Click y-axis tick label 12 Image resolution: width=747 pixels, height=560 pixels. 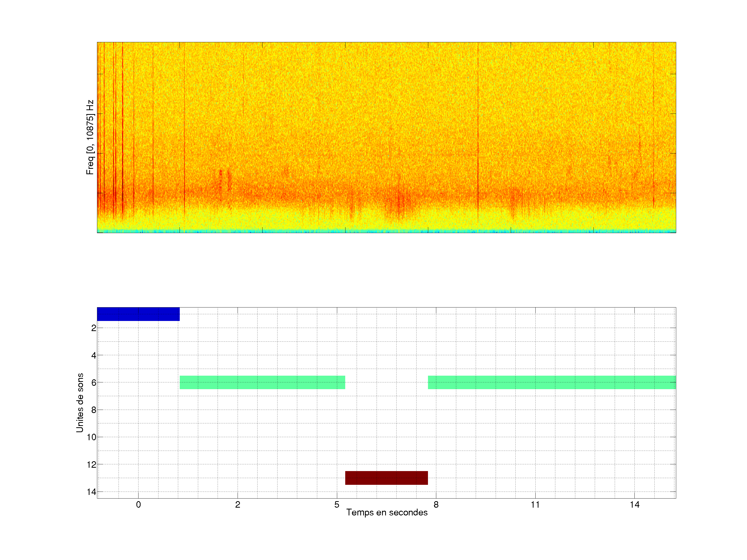coord(92,465)
